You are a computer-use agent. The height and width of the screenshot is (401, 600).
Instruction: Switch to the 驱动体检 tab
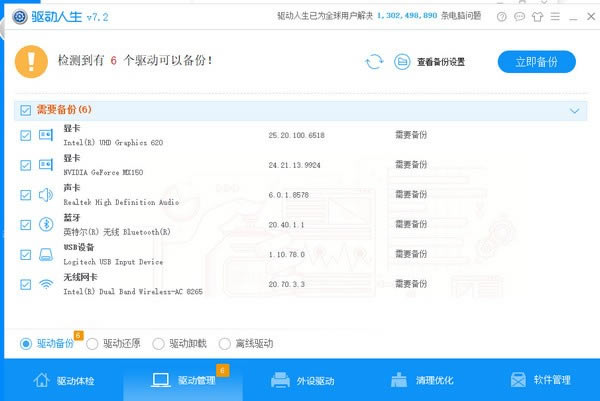pos(65,381)
